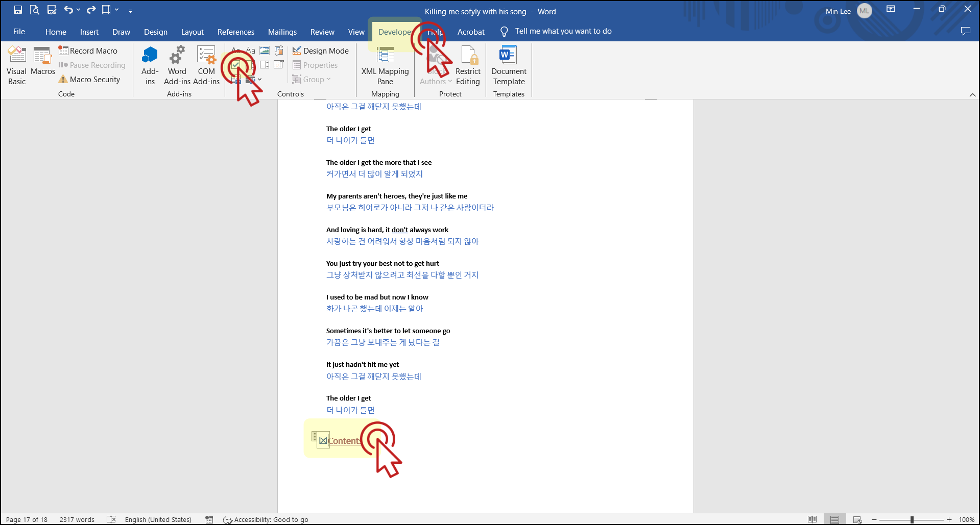The height and width of the screenshot is (525, 980).
Task: Insert Picture content control
Action: point(265,51)
